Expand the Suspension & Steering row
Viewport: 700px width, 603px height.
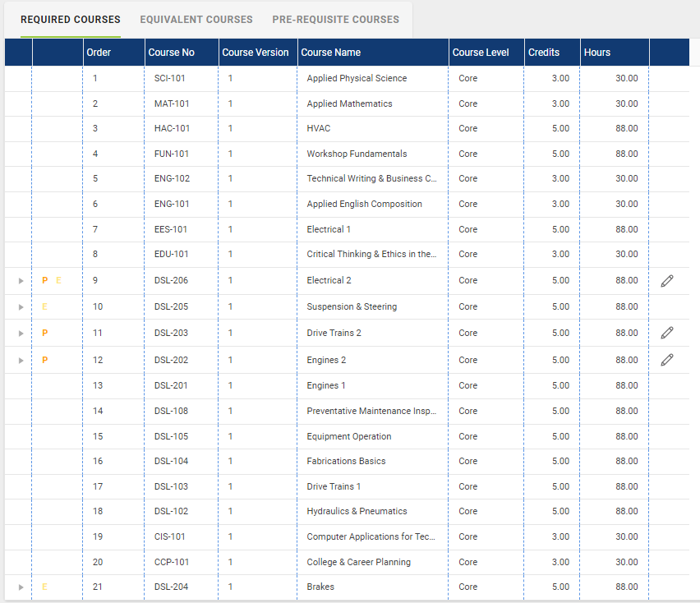tap(21, 307)
